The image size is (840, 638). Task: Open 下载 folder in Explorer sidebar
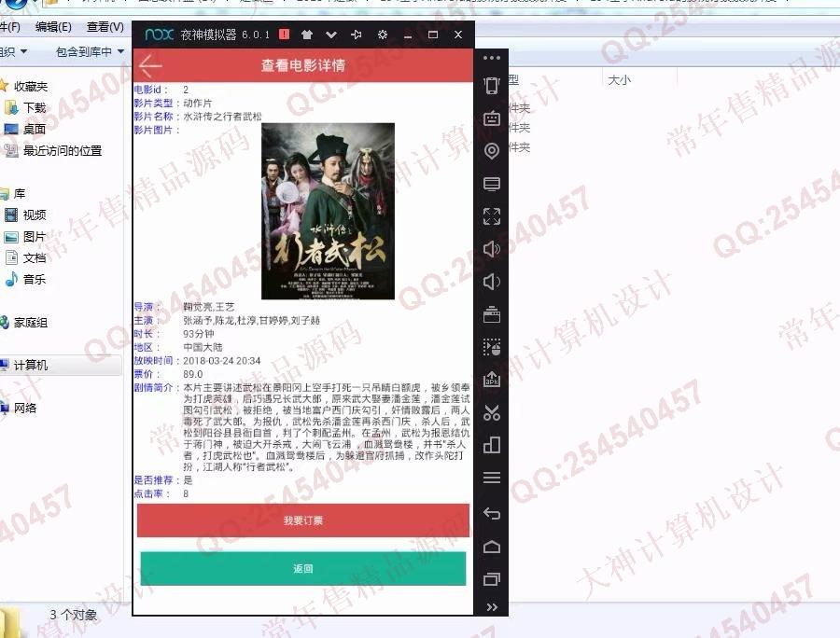coord(35,107)
